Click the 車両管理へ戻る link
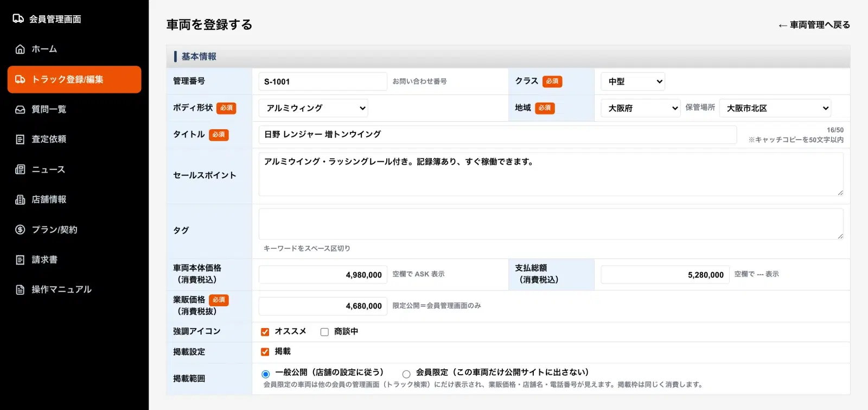 [814, 25]
